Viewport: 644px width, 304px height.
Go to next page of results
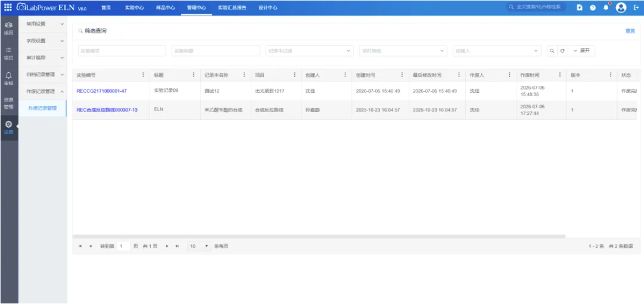coord(167,246)
